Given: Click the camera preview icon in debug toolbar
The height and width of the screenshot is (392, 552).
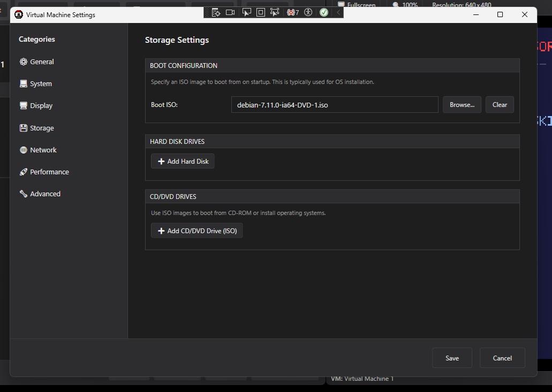Looking at the screenshot, I should pos(230,13).
